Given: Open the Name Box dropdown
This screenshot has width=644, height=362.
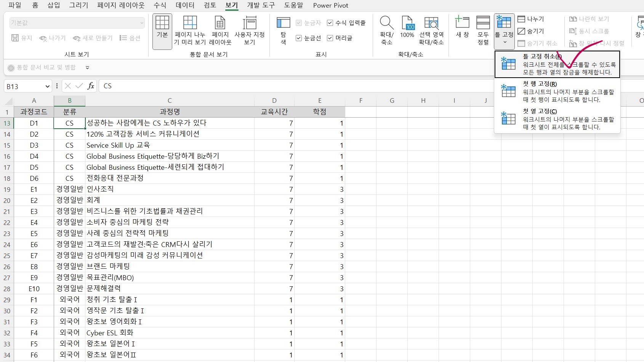Looking at the screenshot, I should [48, 86].
